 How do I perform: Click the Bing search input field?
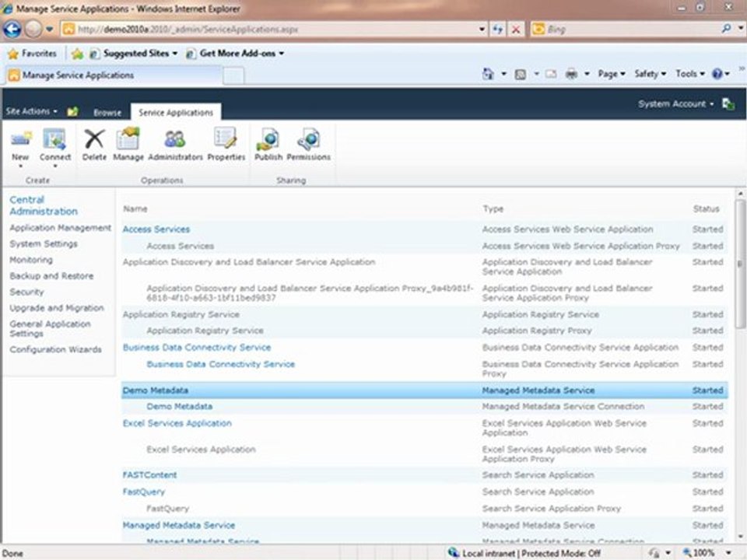coord(632,30)
